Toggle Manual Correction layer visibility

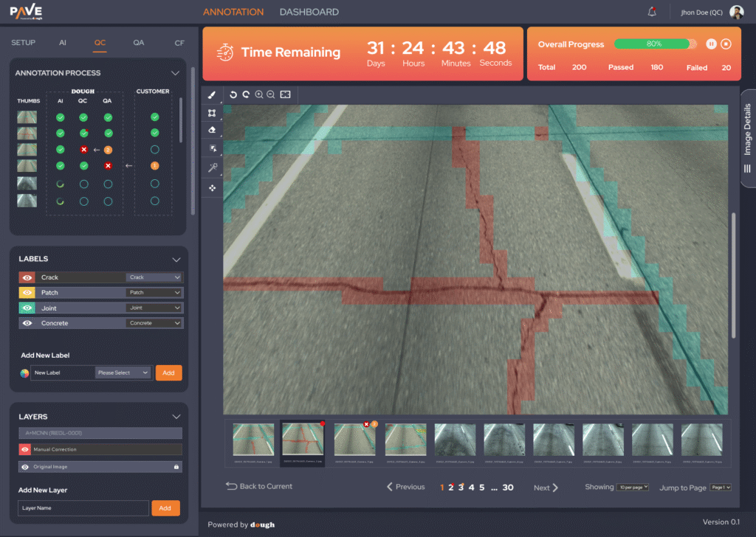25,449
